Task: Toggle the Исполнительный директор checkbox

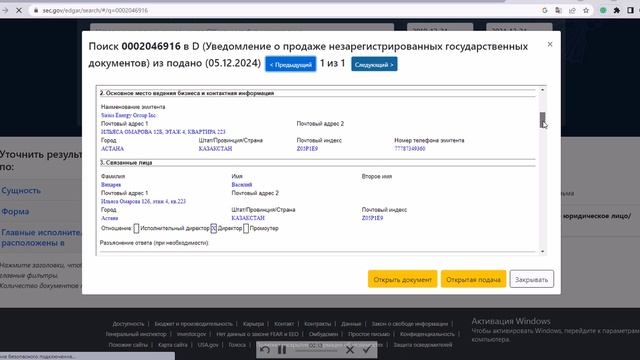Action: [136, 229]
